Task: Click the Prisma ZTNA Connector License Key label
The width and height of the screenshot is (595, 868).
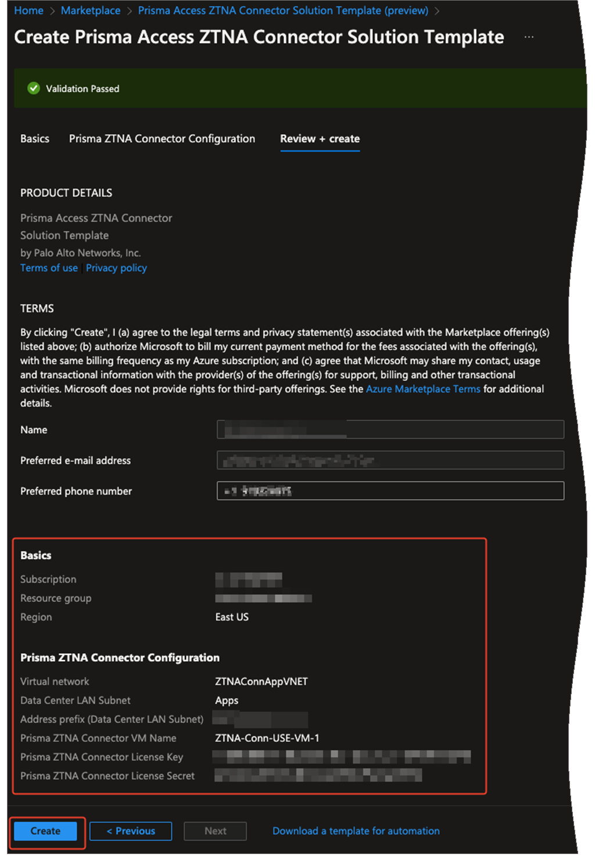Action: tap(102, 757)
